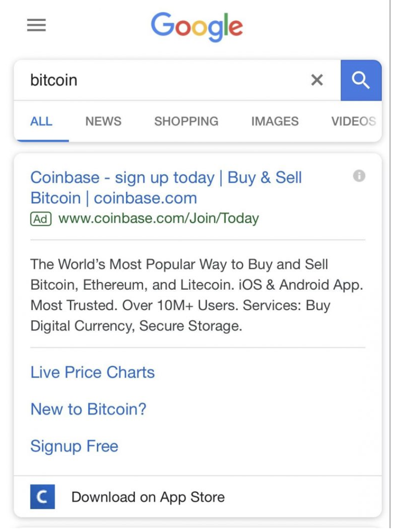The width and height of the screenshot is (396, 532).
Task: Visit www.coinbase.com/Join/Today URL
Action: coord(158,218)
